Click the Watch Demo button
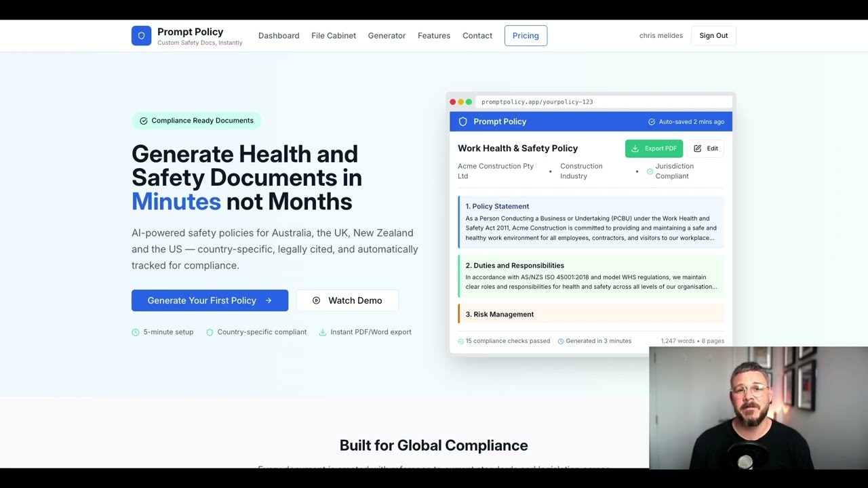Viewport: 868px width, 488px height. point(347,300)
